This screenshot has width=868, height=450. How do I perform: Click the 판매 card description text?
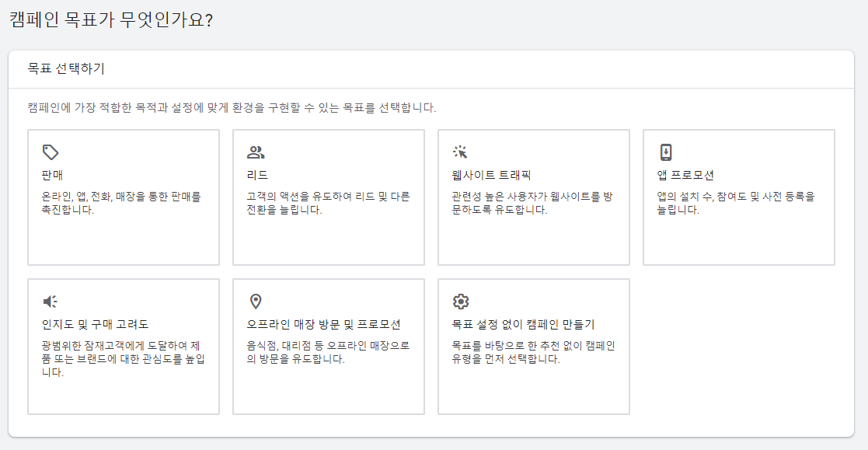pyautogui.click(x=121, y=203)
